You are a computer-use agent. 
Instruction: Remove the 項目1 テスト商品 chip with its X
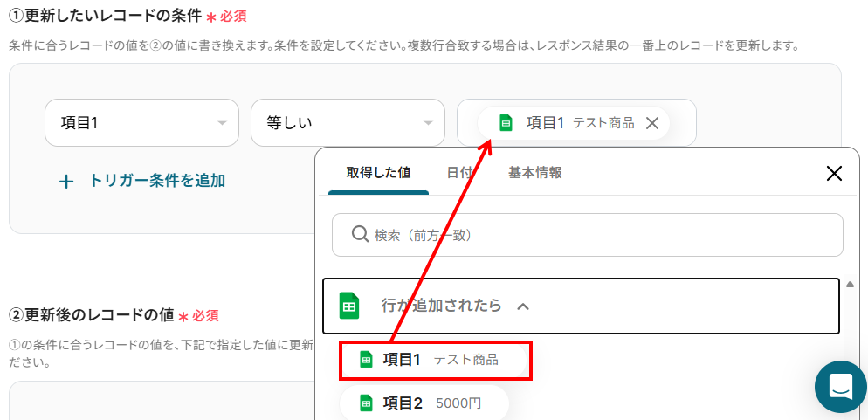pos(652,123)
